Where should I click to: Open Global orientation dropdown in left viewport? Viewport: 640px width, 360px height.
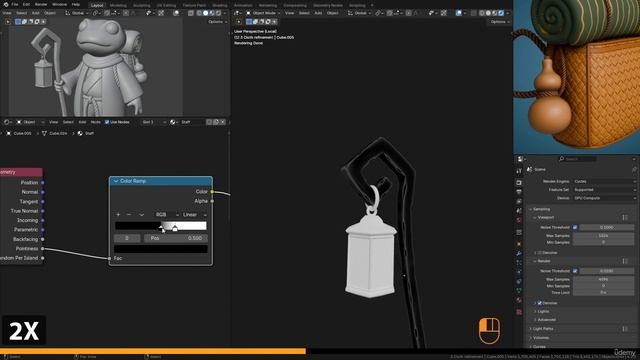click(x=76, y=13)
